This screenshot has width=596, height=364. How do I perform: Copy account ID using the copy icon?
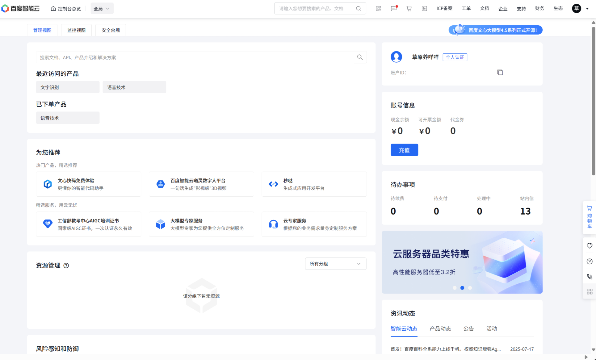(500, 72)
